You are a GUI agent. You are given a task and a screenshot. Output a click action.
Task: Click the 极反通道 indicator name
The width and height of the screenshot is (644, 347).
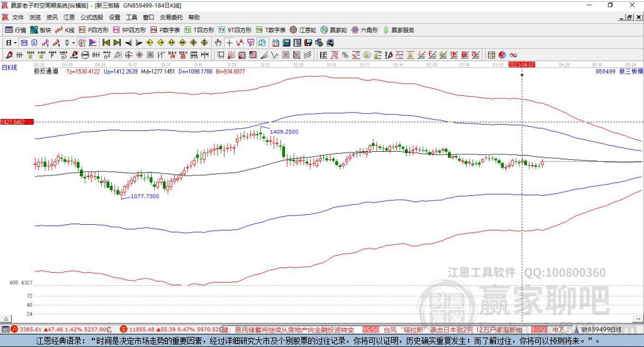[46, 72]
